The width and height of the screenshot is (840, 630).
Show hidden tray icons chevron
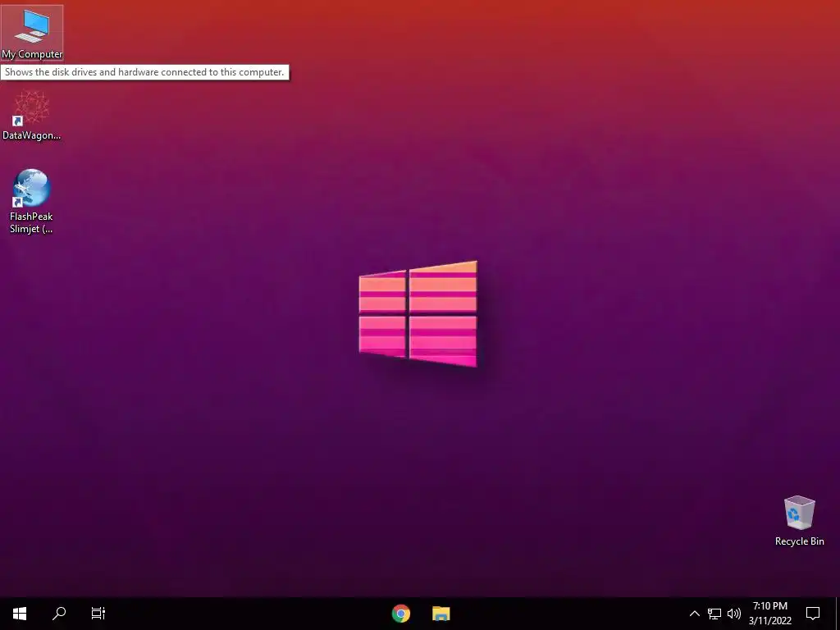(x=694, y=614)
